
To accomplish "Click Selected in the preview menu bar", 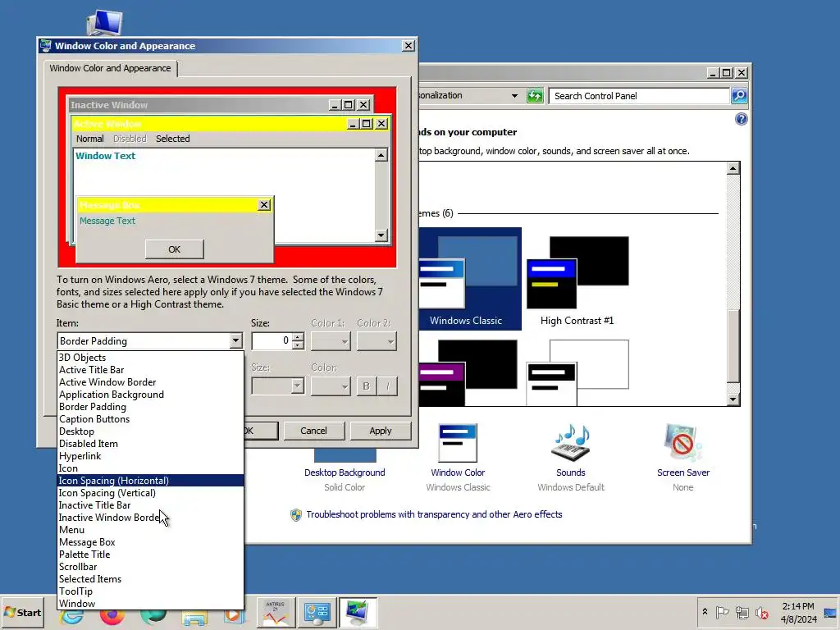I will (x=172, y=139).
